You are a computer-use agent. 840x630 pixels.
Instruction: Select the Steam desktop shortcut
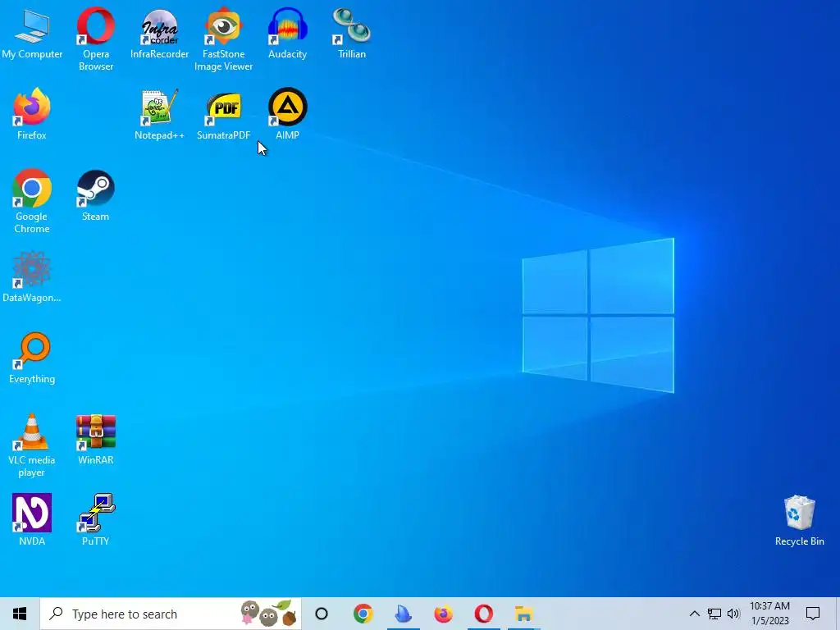coord(96,196)
